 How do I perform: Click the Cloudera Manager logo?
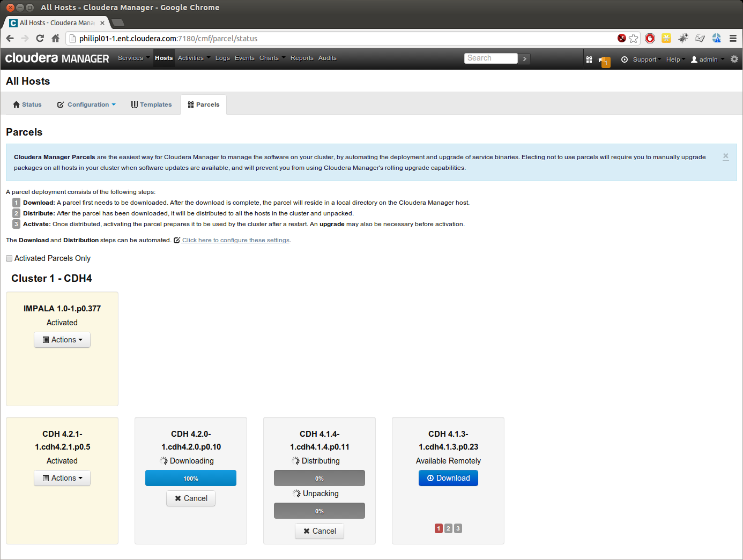pyautogui.click(x=57, y=58)
